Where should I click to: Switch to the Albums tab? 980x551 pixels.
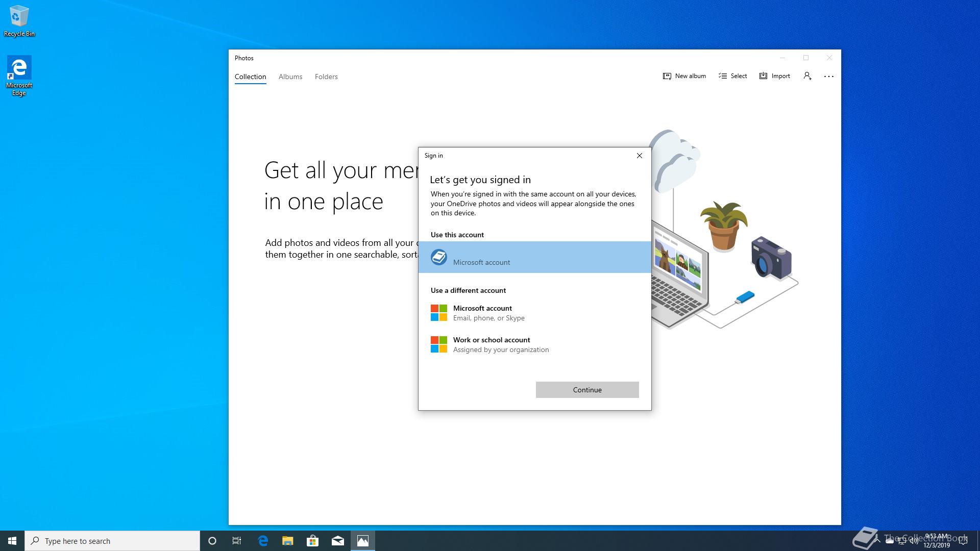[290, 77]
